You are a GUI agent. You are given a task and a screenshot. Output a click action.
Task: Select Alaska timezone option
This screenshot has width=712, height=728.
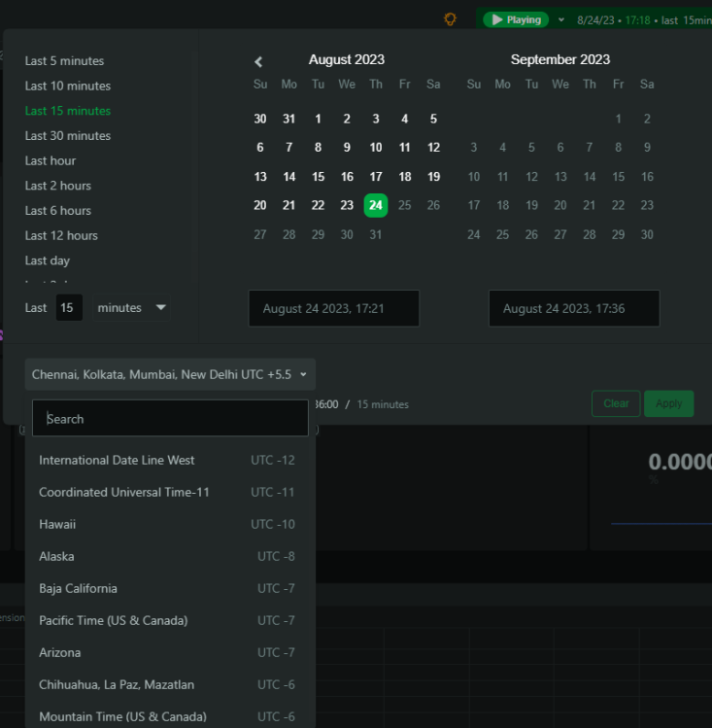pos(167,557)
